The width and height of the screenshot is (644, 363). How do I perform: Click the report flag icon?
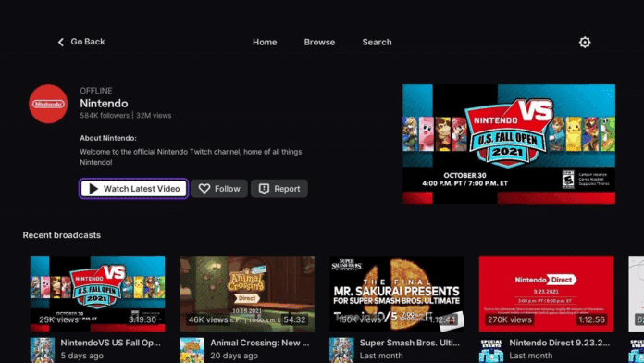pos(264,189)
